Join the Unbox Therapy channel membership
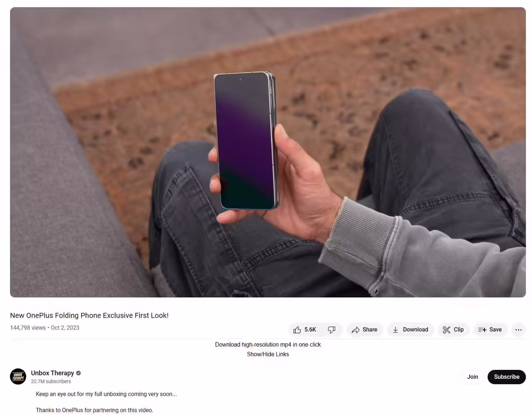Image resolution: width=532 pixels, height=415 pixels. tap(473, 377)
